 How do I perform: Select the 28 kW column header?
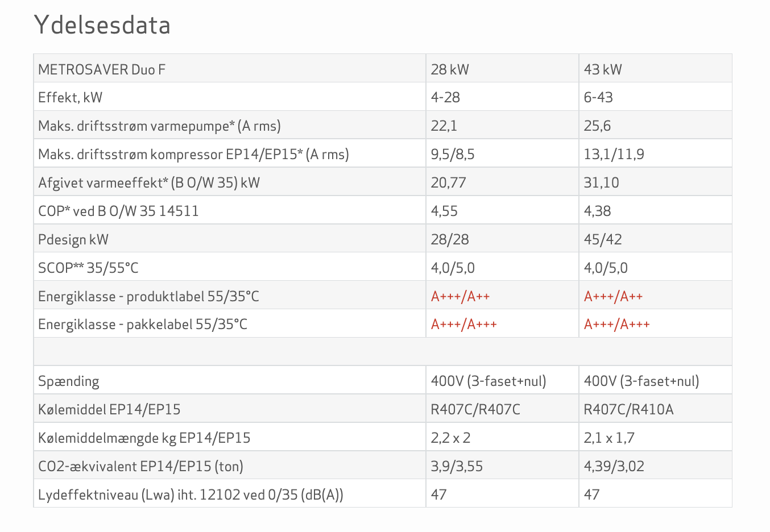(x=450, y=69)
